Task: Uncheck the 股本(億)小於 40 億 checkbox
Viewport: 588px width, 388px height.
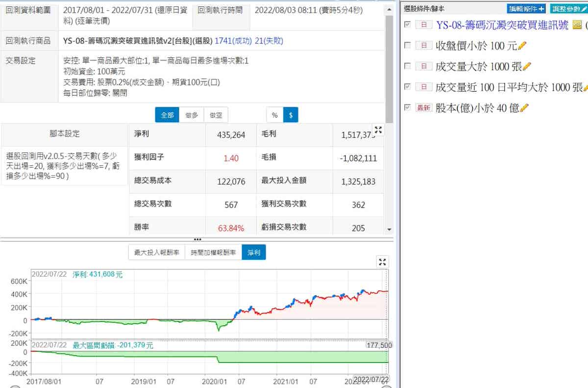Action: coord(407,107)
